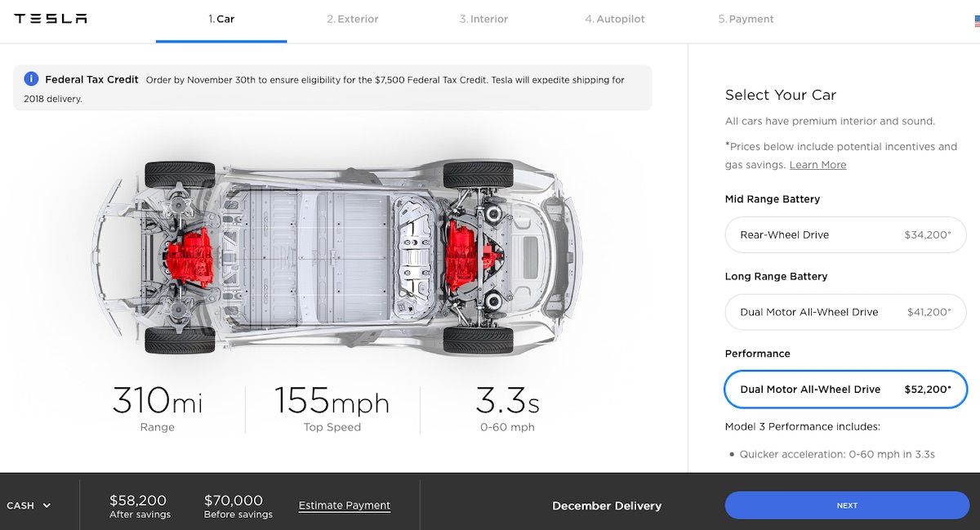The height and width of the screenshot is (530, 980).
Task: Go to the Exterior step tab
Action: pos(352,19)
